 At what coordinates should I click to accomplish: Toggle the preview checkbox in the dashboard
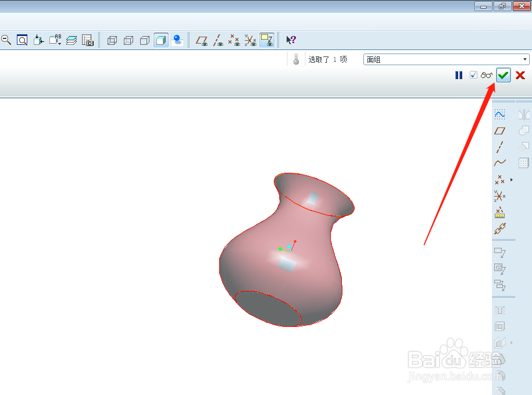(x=473, y=74)
